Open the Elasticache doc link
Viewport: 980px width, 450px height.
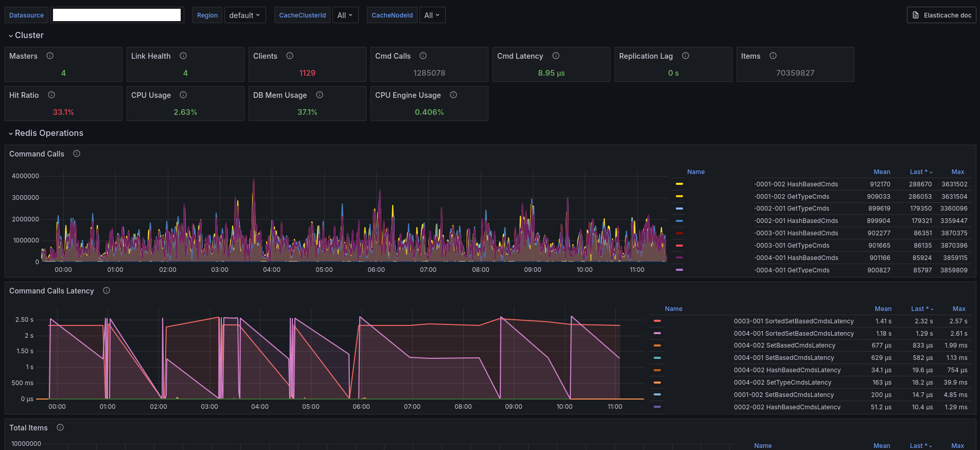[x=941, y=15]
